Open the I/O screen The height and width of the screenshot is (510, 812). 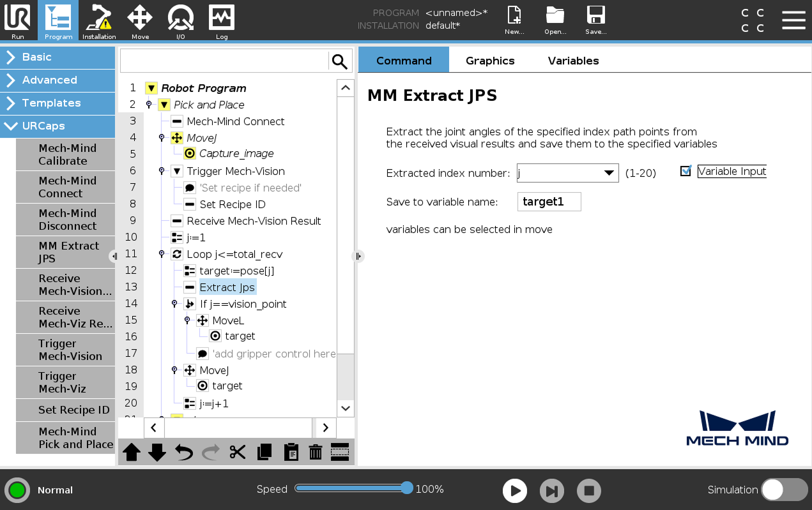[180, 20]
